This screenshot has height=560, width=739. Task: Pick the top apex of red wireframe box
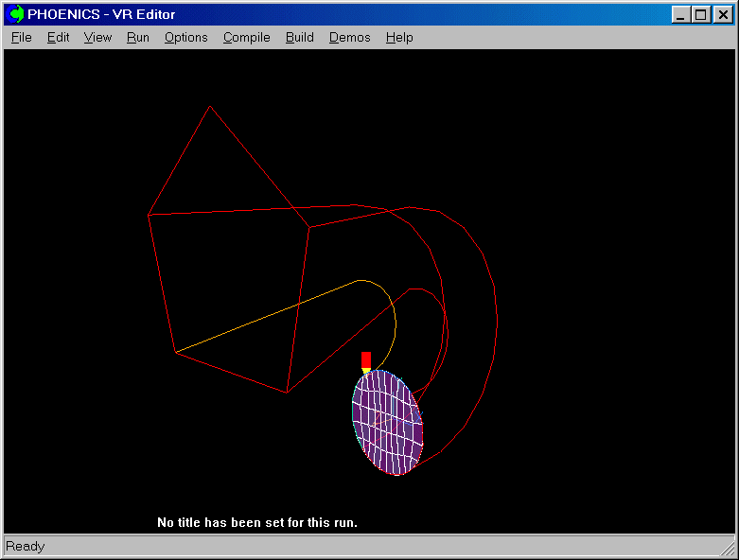click(209, 106)
